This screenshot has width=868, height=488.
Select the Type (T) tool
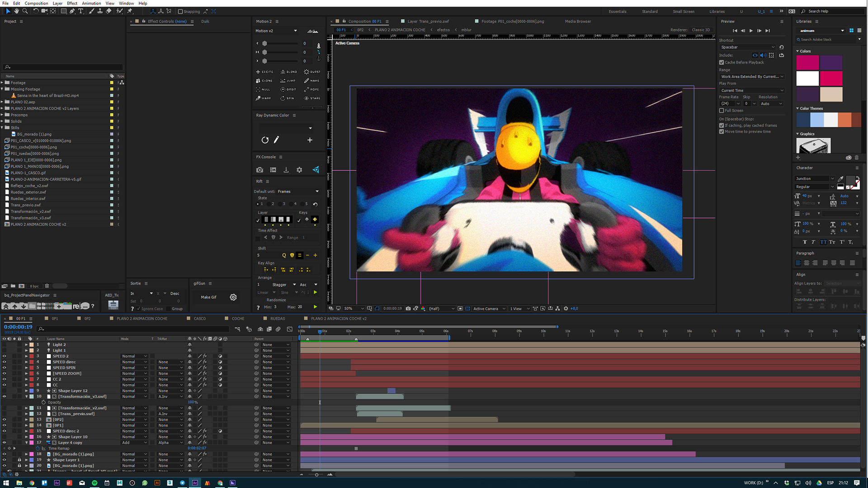pyautogui.click(x=80, y=11)
